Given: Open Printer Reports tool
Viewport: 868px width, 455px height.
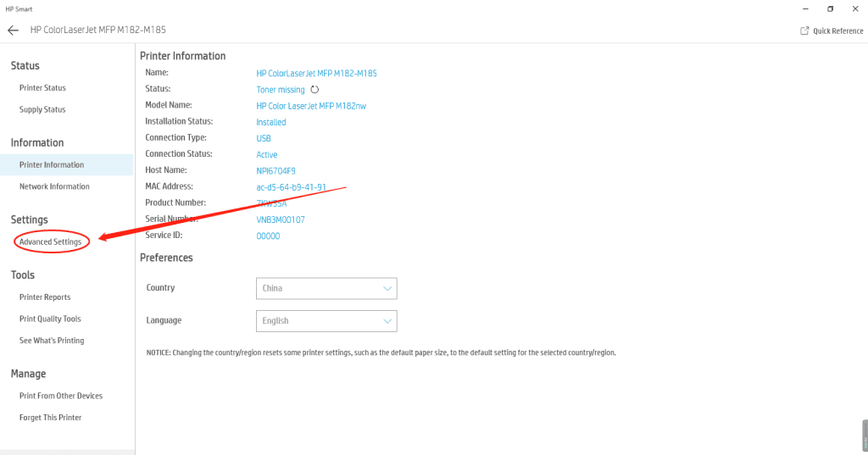Looking at the screenshot, I should click(45, 297).
